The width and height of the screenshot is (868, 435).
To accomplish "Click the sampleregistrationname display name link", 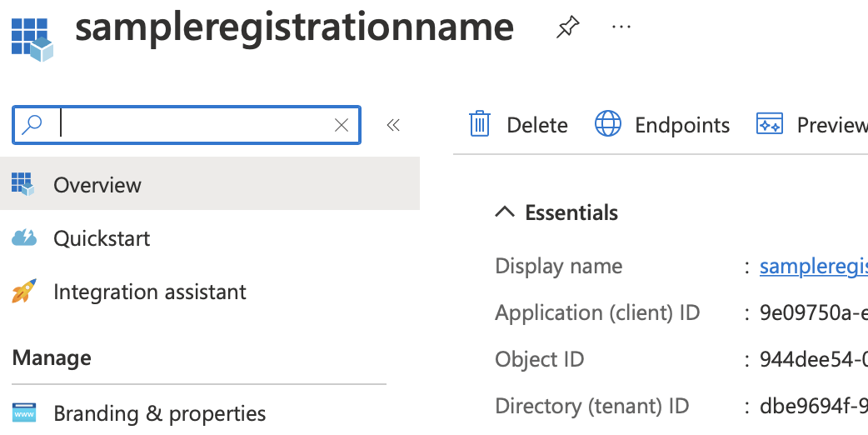I will point(813,267).
